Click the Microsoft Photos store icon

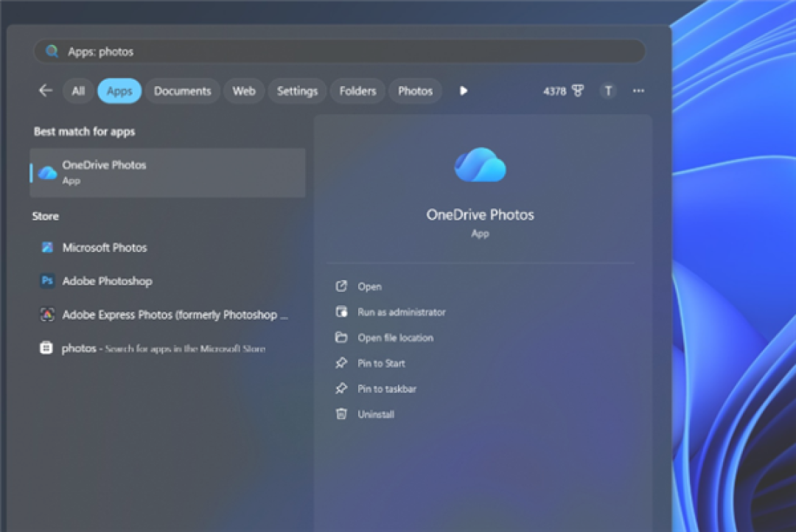coord(46,248)
